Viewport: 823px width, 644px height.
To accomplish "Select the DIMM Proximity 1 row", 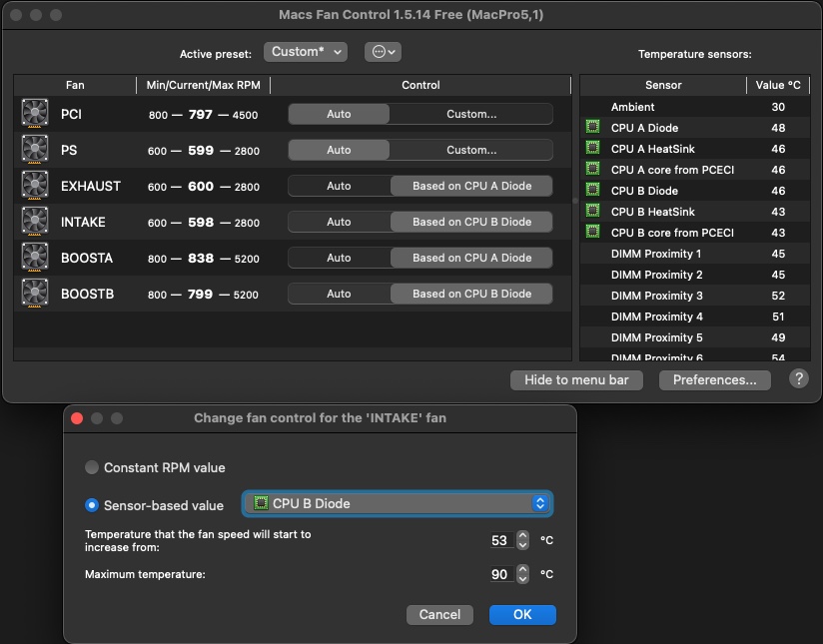I will pyautogui.click(x=695, y=254).
